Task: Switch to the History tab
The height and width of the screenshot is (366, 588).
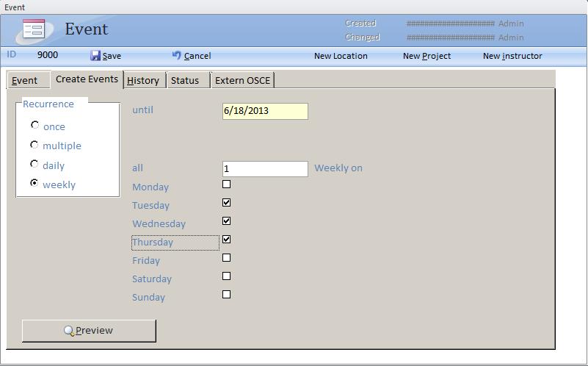Action: coord(143,80)
